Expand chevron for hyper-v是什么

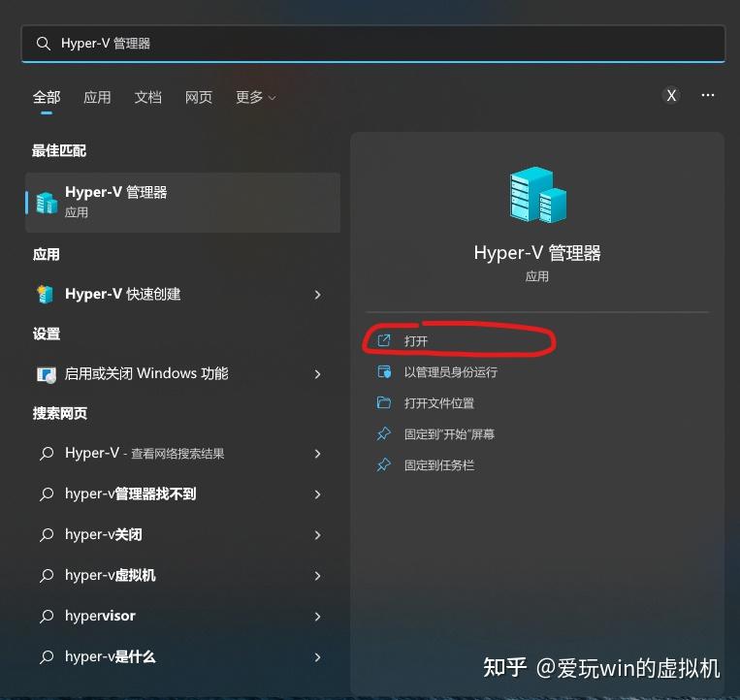point(317,657)
